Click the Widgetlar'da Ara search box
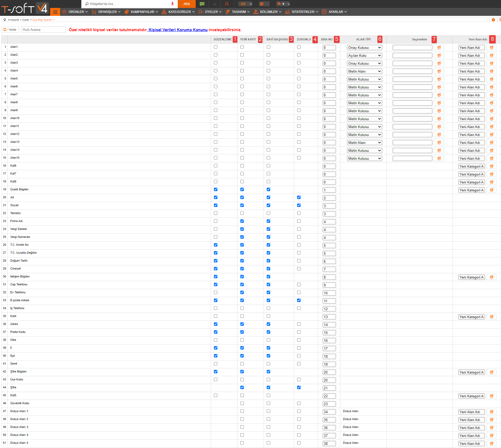The height and width of the screenshot is (448, 501). (x=127, y=4)
